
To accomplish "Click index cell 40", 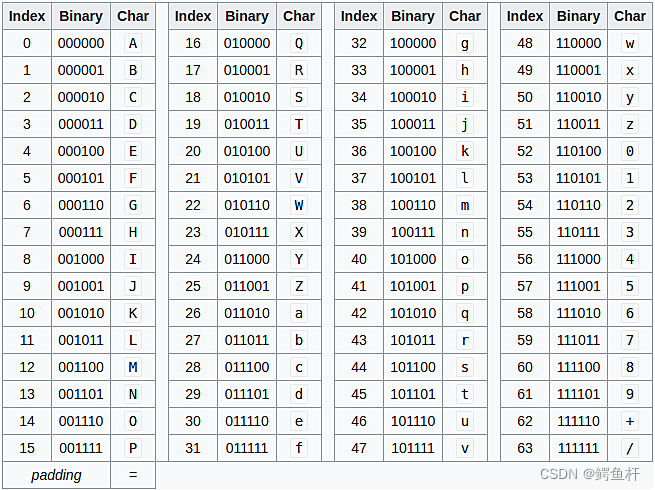I will (x=359, y=259).
